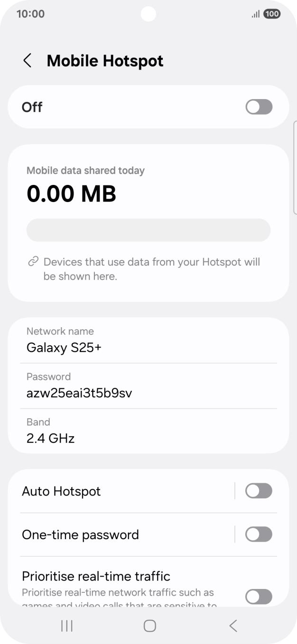Edit the Network name Galaxy S25+

148,340
